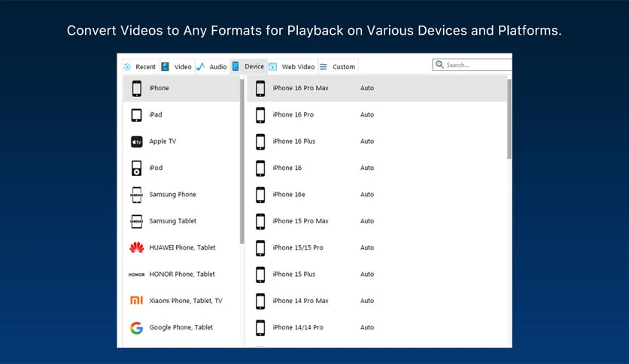Click the iPhone 16e phone icon

260,195
